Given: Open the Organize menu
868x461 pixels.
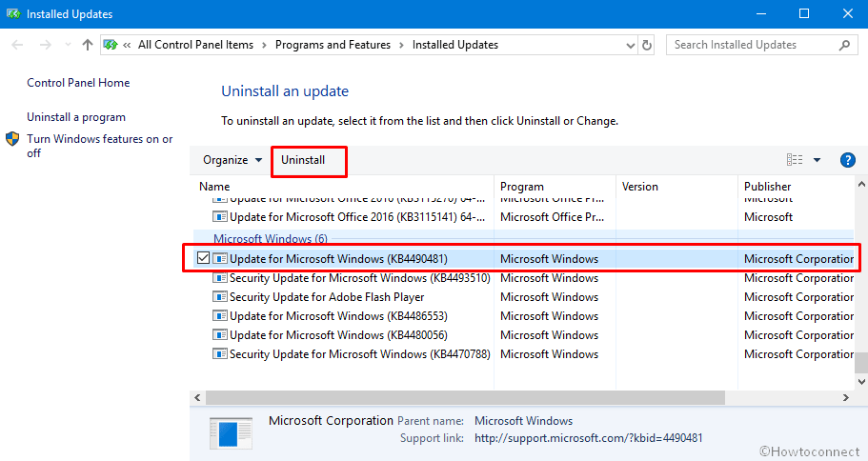Looking at the screenshot, I should tap(232, 160).
